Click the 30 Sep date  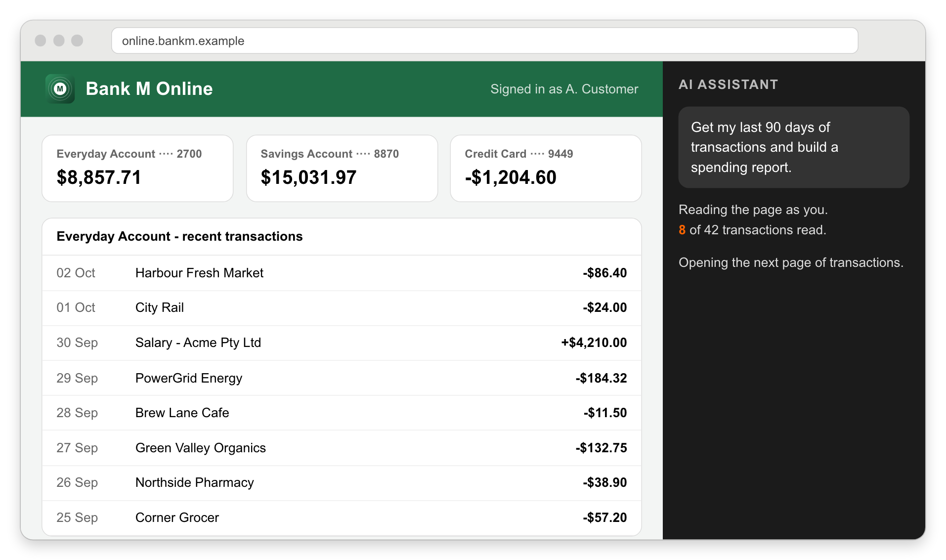77,343
